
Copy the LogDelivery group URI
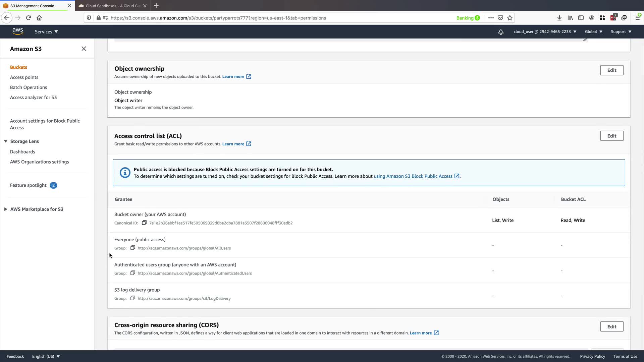[133, 298]
